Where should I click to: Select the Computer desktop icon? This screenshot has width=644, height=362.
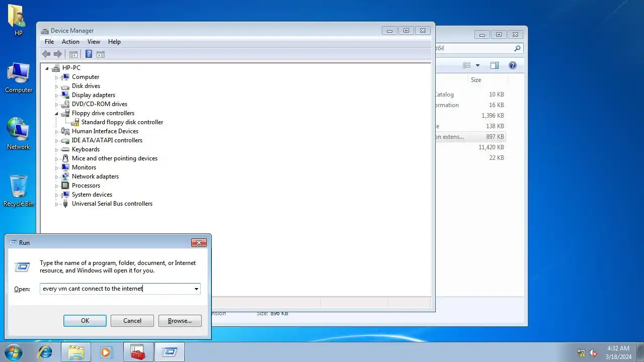(19, 78)
